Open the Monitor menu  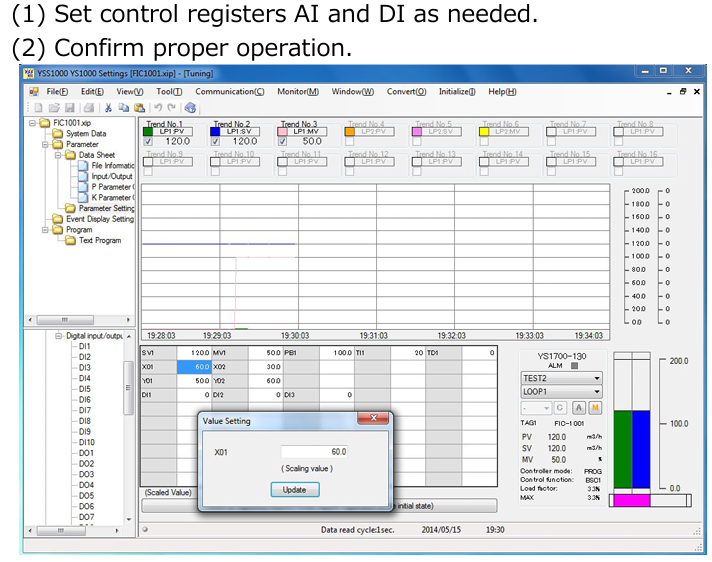point(297,92)
